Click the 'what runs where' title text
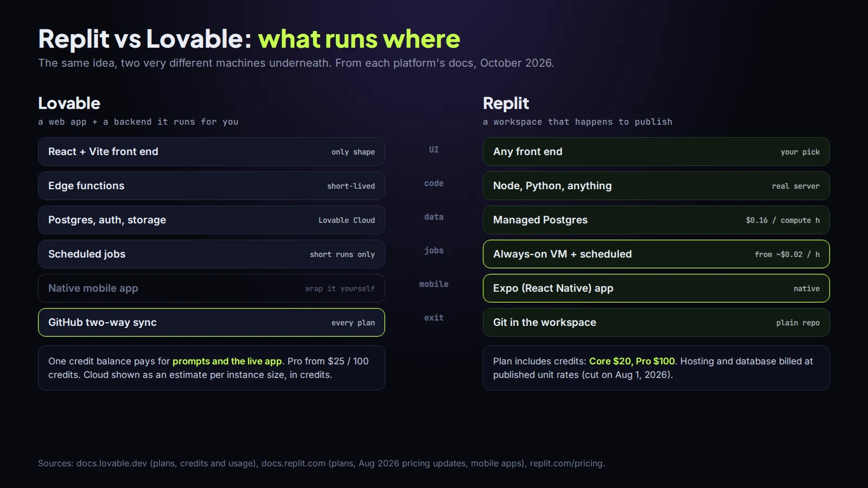 click(359, 39)
